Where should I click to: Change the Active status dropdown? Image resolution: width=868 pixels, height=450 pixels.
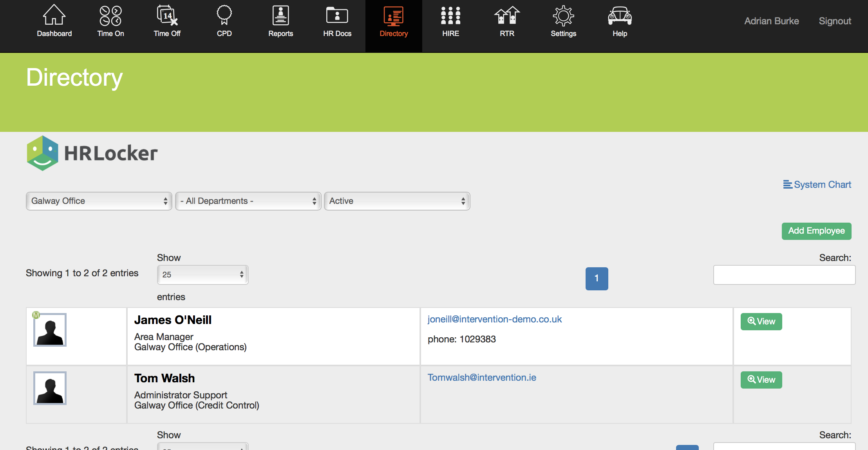(x=397, y=201)
